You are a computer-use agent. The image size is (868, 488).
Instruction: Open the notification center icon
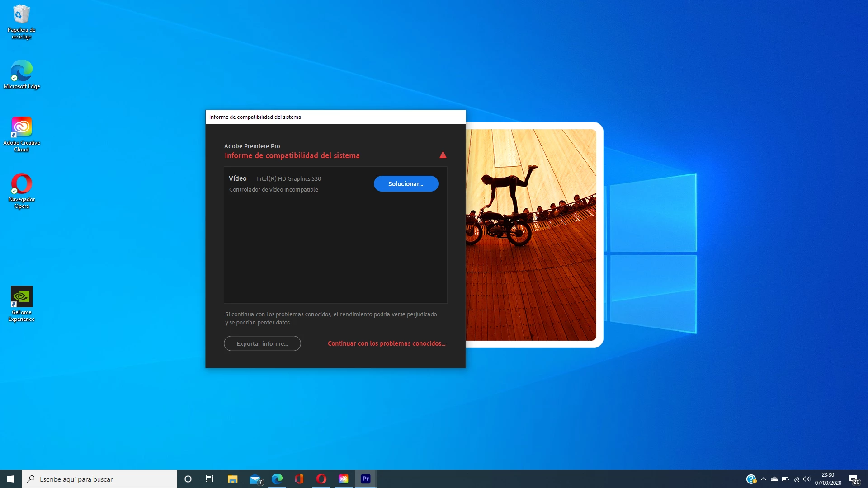[854, 479]
